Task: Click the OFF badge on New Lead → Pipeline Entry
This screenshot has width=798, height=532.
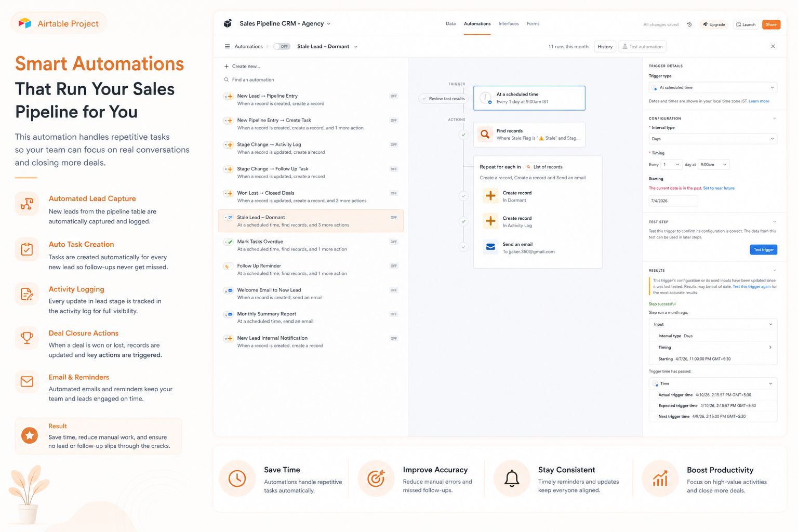Action: (394, 96)
